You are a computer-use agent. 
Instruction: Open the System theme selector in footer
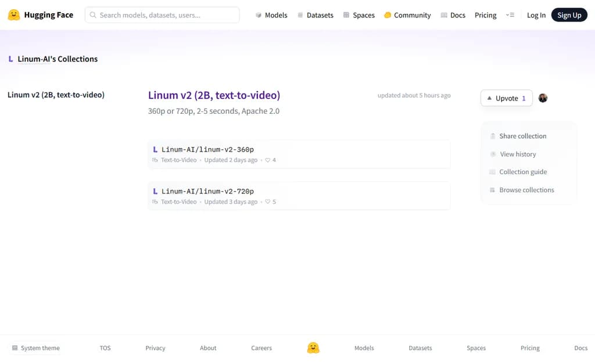(36, 348)
